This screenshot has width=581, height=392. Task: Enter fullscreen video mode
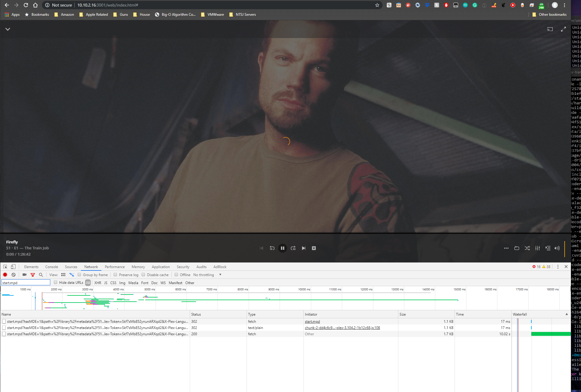coord(563,29)
